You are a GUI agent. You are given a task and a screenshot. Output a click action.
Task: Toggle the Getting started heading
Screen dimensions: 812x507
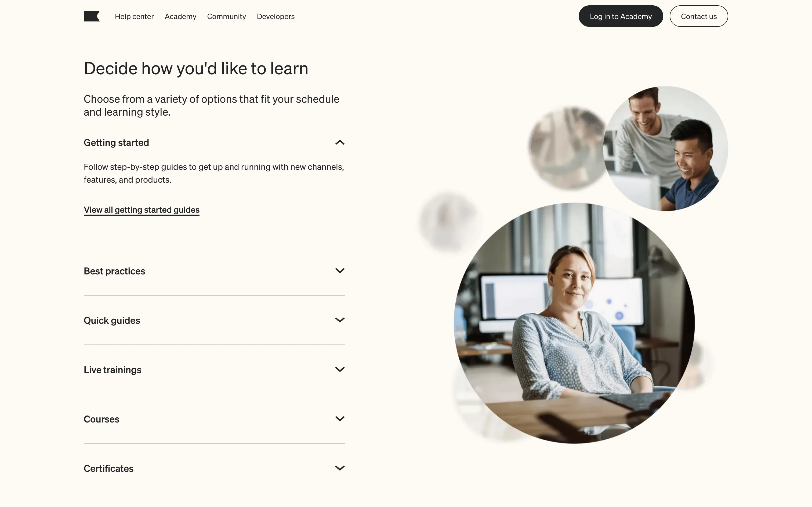click(117, 142)
